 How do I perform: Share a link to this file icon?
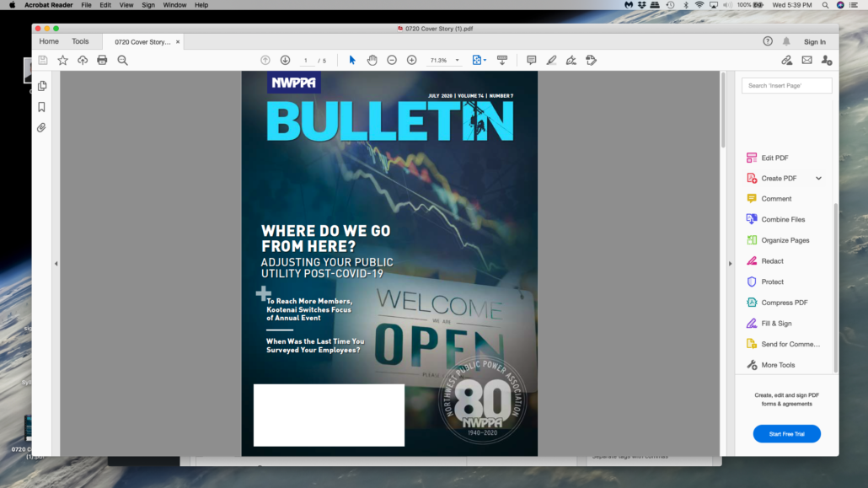pos(786,60)
